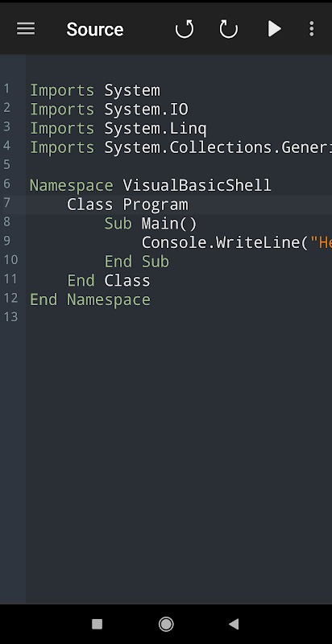
Task: Run the program with play icon
Action: point(274,29)
